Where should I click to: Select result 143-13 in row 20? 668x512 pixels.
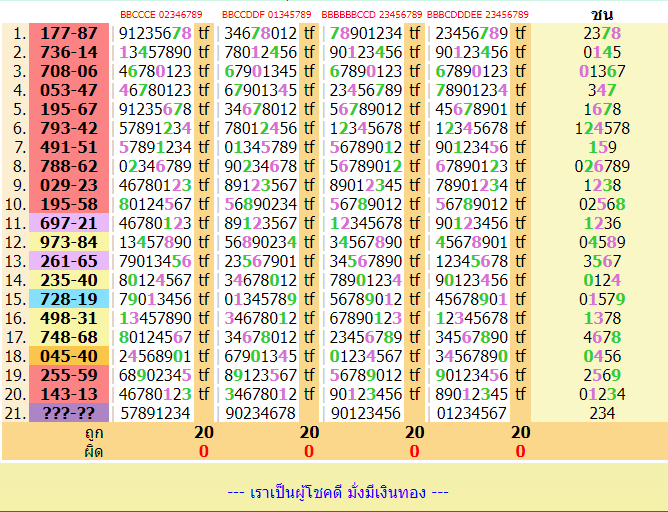(69, 394)
